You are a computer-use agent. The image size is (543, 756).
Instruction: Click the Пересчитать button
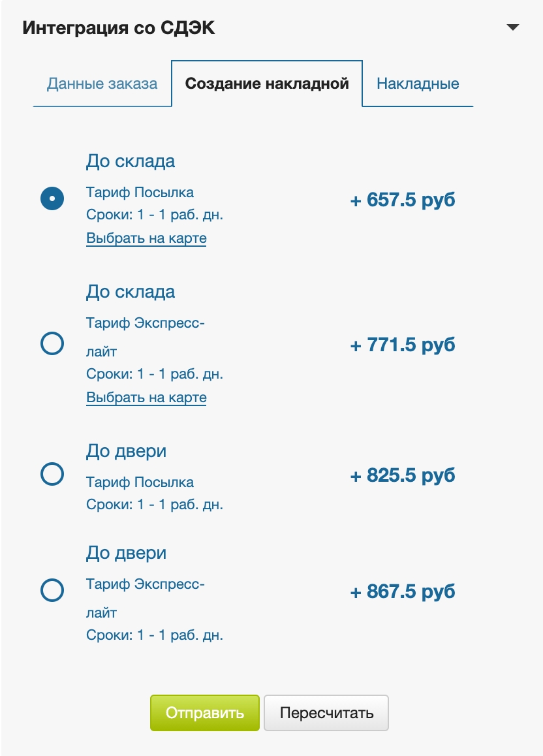(326, 713)
